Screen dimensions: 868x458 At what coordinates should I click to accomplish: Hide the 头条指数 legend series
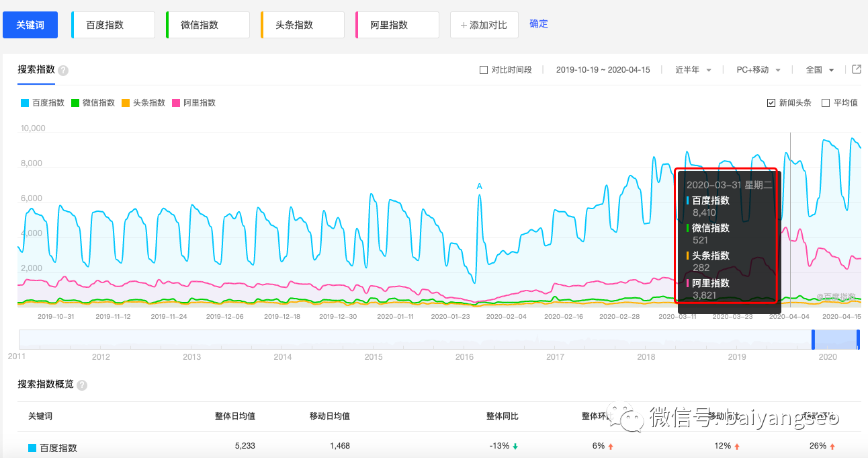coord(144,103)
